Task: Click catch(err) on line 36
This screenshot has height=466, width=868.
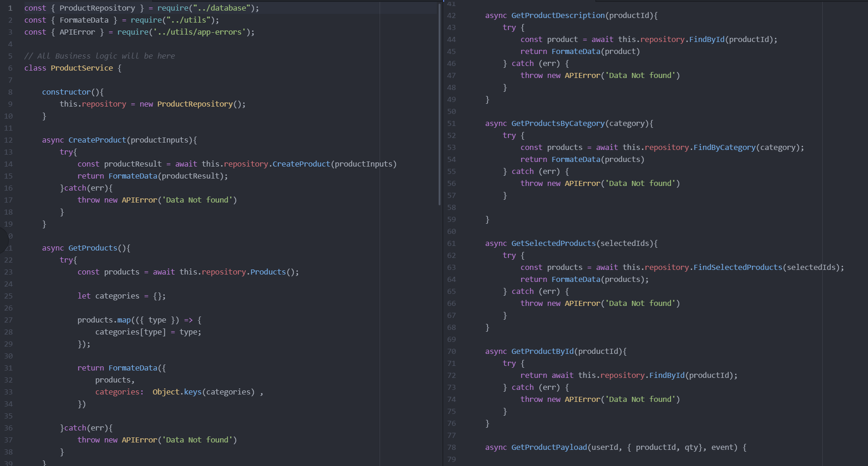Action: coord(86,428)
